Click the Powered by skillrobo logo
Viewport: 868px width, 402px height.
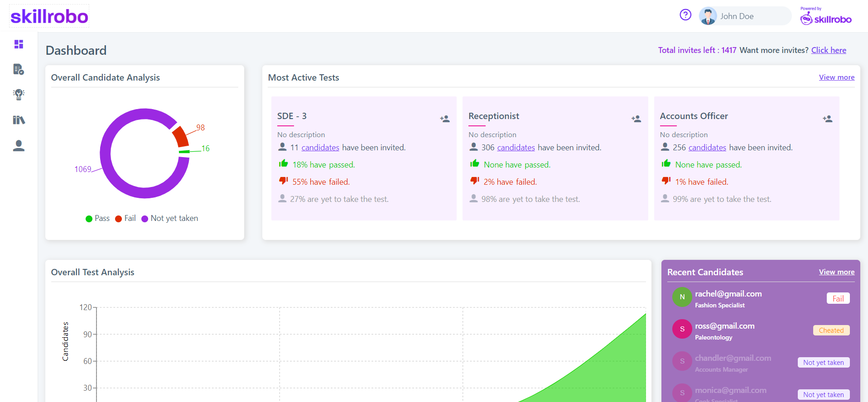tap(825, 16)
